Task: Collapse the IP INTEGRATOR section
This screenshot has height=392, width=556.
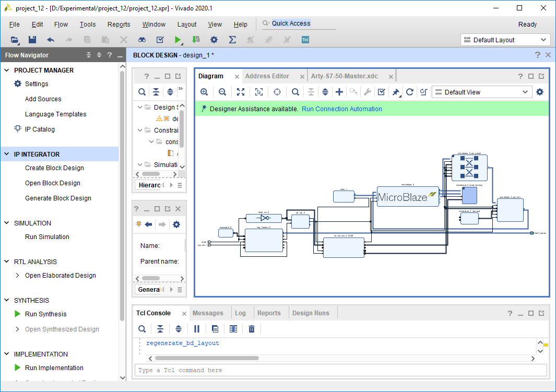Action: 7,154
